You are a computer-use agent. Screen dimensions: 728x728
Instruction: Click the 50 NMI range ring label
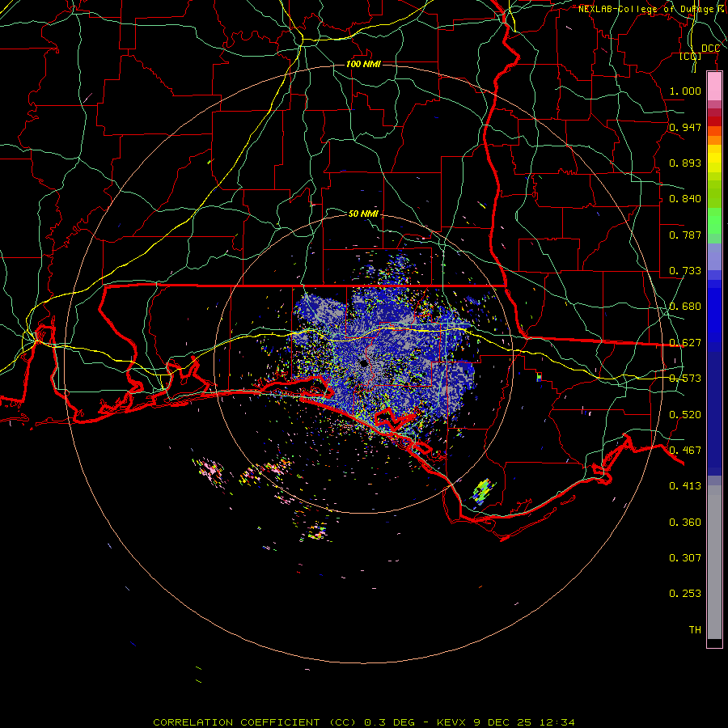(x=363, y=214)
